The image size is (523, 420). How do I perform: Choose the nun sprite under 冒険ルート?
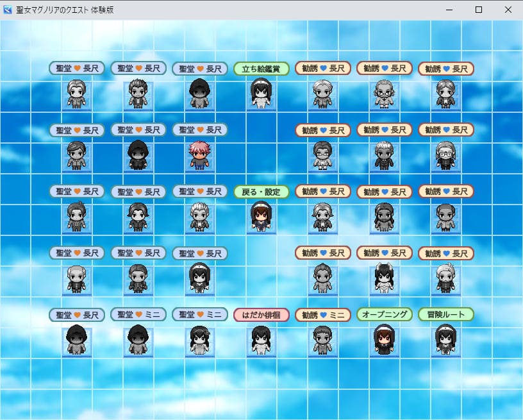[445, 340]
